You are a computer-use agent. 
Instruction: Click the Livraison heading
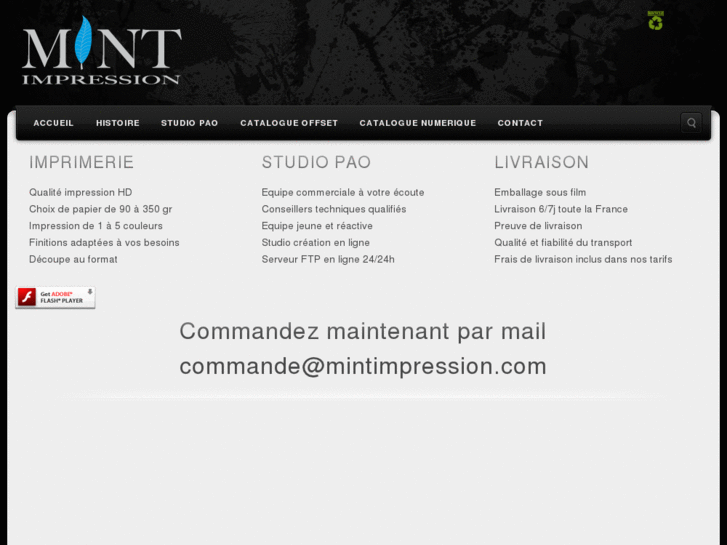(x=542, y=162)
